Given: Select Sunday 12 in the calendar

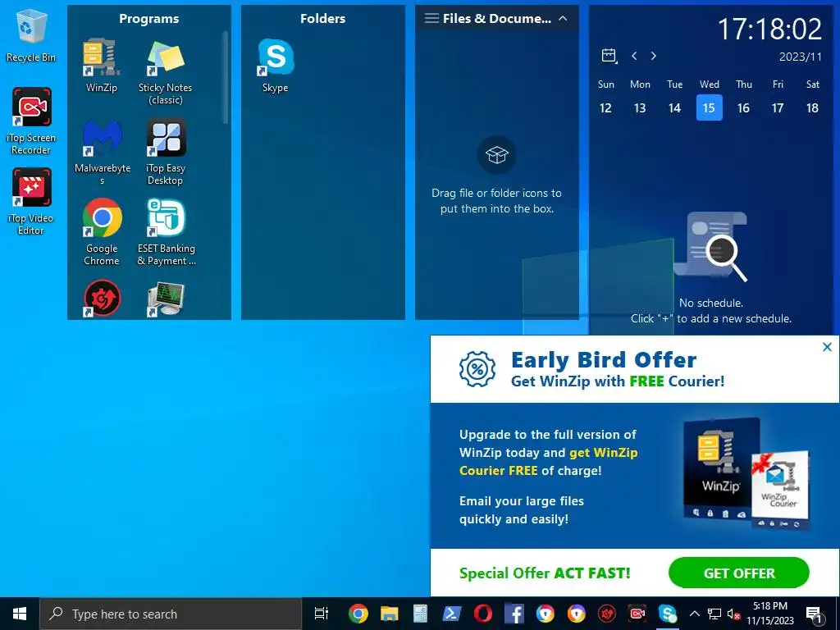Looking at the screenshot, I should click(605, 107).
